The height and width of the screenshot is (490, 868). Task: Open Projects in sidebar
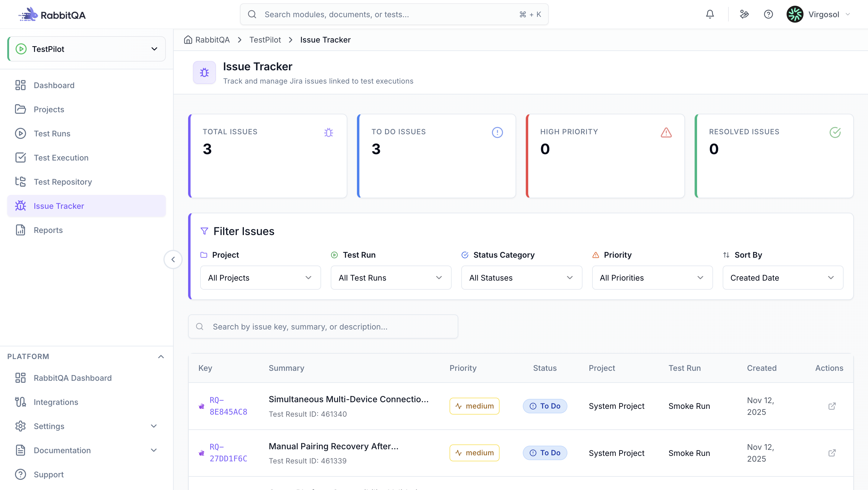pyautogui.click(x=87, y=109)
